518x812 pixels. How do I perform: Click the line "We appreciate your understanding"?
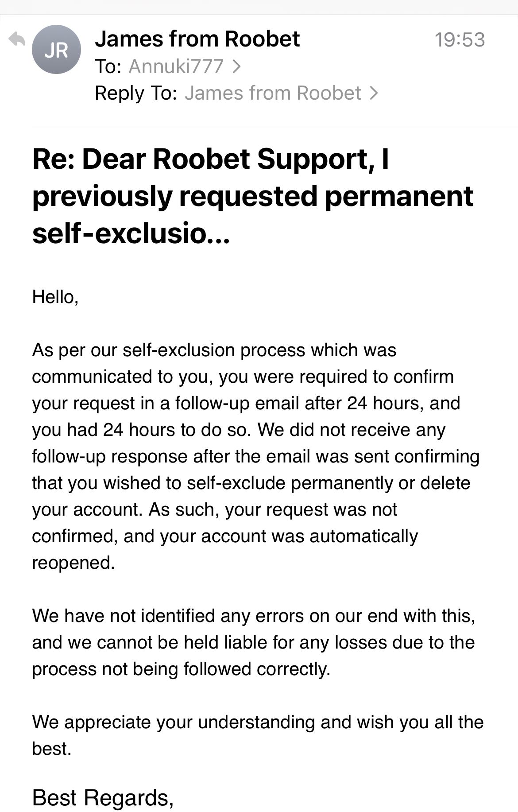pos(258,722)
